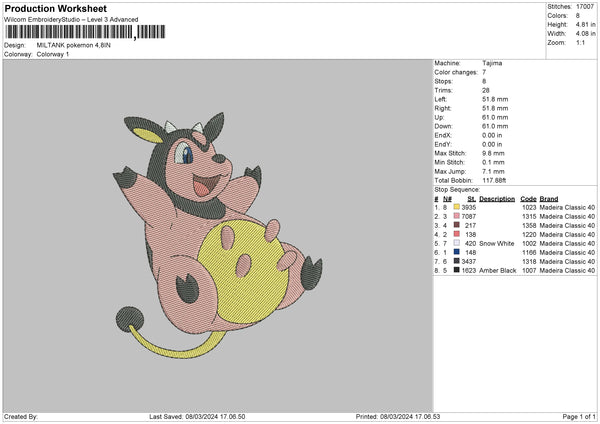Select the dark gray swatch for code 1318
The image size is (600, 424).
[457, 261]
